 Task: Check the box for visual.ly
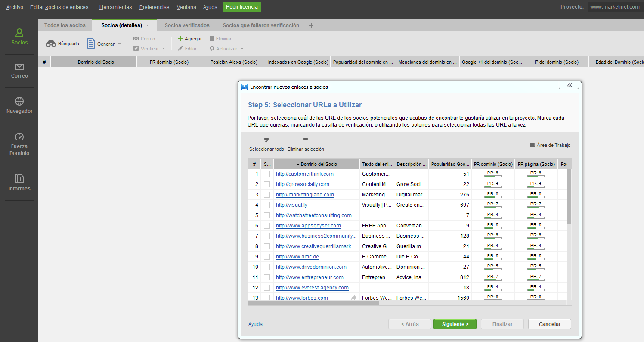pos(267,205)
